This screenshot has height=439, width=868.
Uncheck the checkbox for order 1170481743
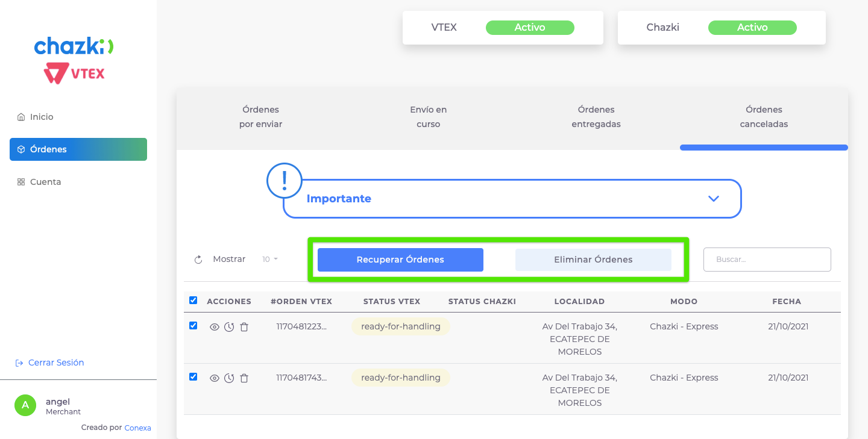(x=193, y=376)
